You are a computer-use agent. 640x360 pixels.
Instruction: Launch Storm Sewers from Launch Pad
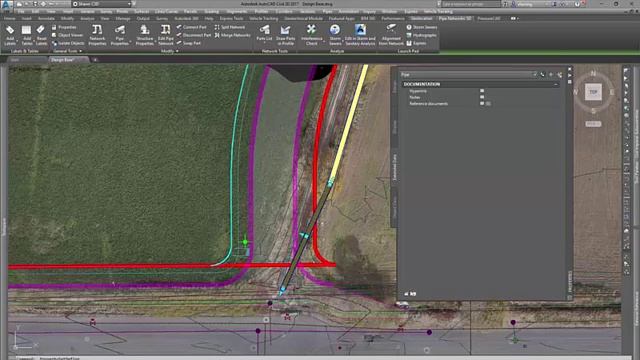(422, 27)
